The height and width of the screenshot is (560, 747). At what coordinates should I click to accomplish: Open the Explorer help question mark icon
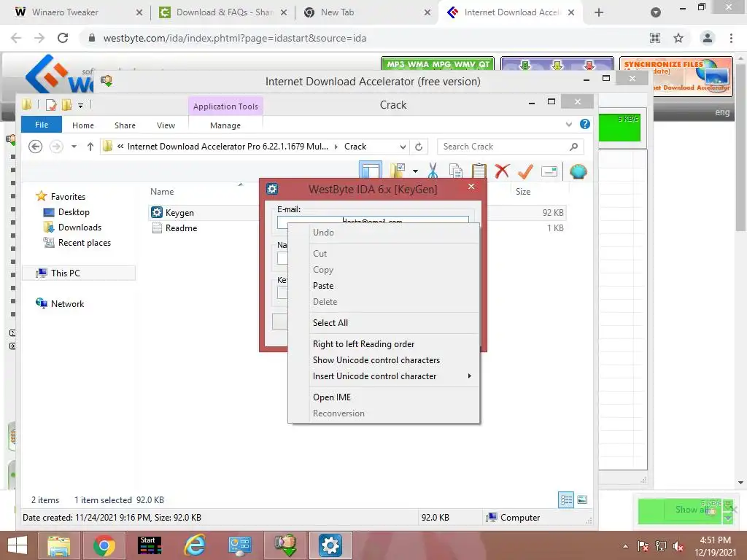[584, 124]
